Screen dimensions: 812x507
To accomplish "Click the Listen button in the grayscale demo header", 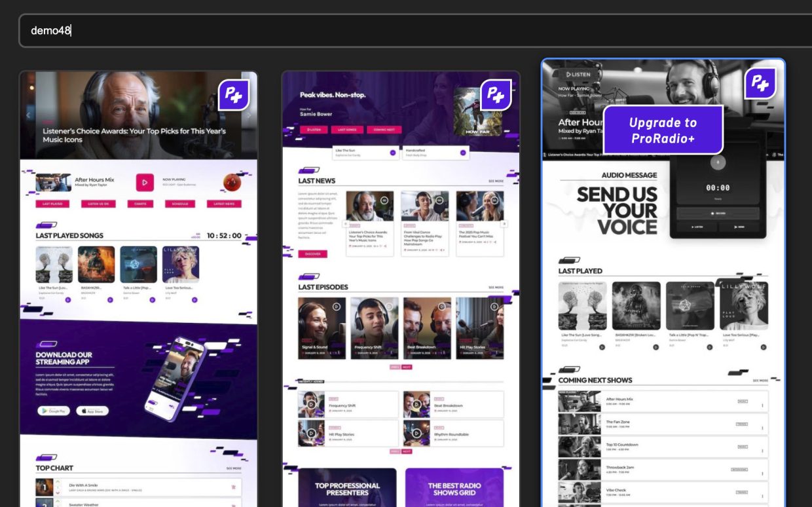I will (x=578, y=74).
